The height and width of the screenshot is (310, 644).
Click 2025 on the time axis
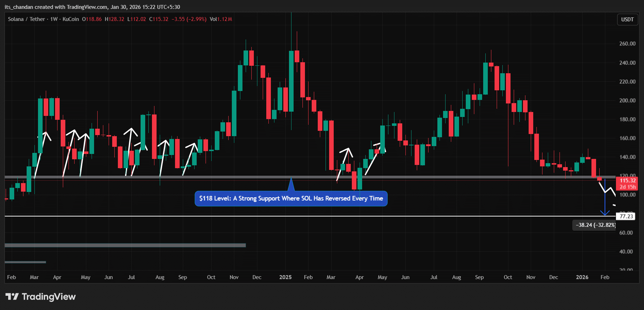pyautogui.click(x=285, y=277)
